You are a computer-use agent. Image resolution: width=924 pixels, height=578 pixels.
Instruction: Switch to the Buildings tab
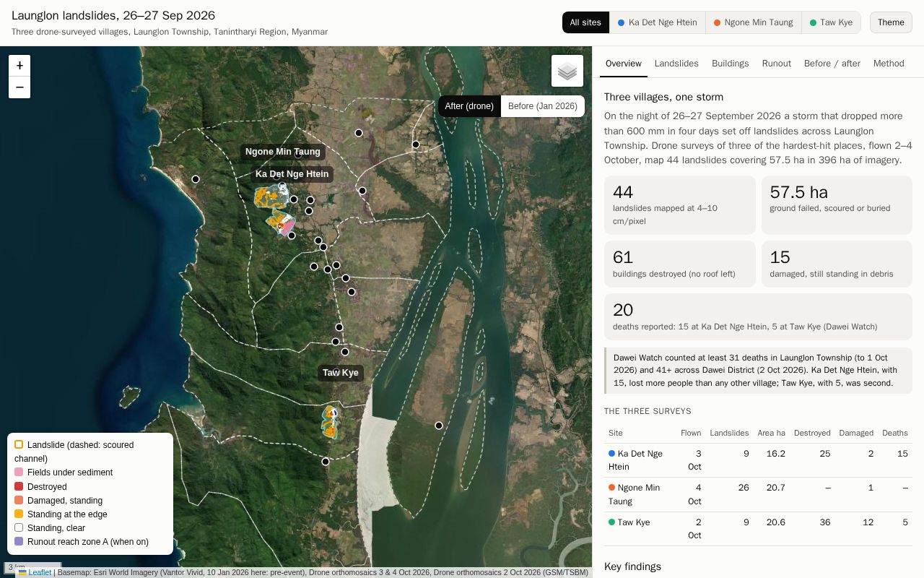click(731, 64)
